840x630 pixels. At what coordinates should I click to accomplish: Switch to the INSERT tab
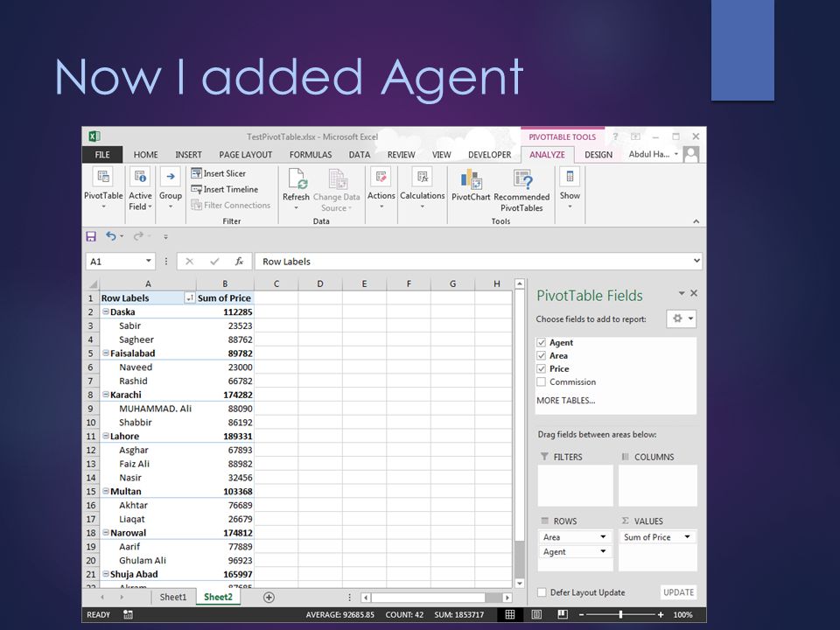click(189, 154)
